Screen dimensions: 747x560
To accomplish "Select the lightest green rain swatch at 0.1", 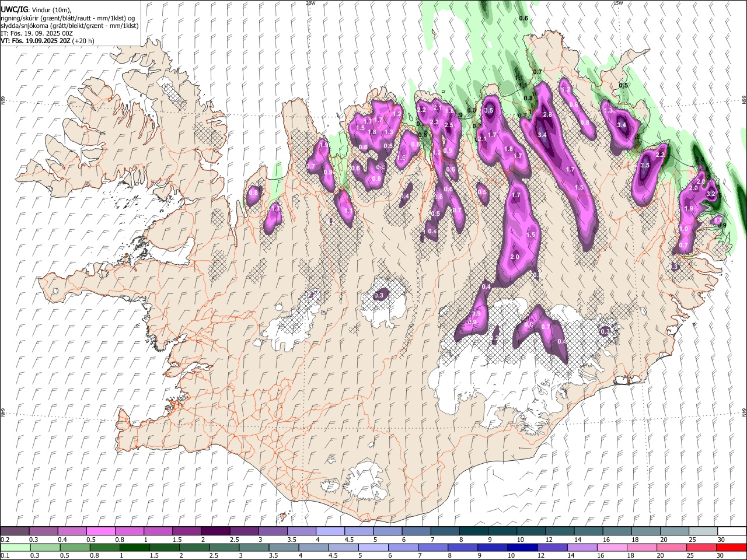I will pos(15,547).
